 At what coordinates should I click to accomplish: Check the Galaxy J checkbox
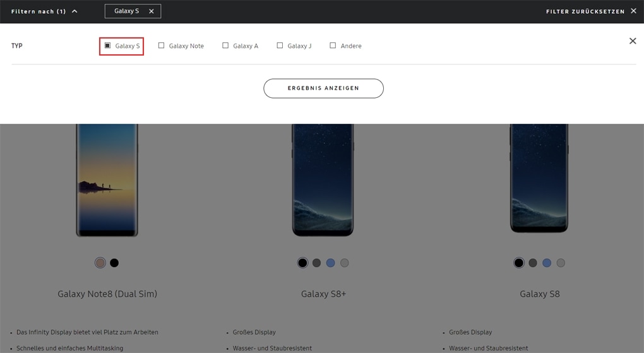coord(280,45)
